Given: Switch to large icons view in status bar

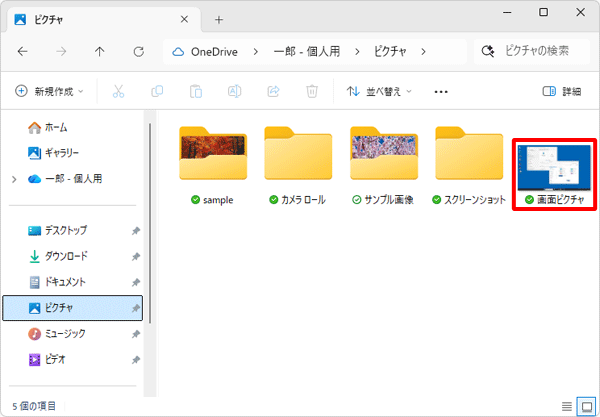Looking at the screenshot, I should point(586,406).
